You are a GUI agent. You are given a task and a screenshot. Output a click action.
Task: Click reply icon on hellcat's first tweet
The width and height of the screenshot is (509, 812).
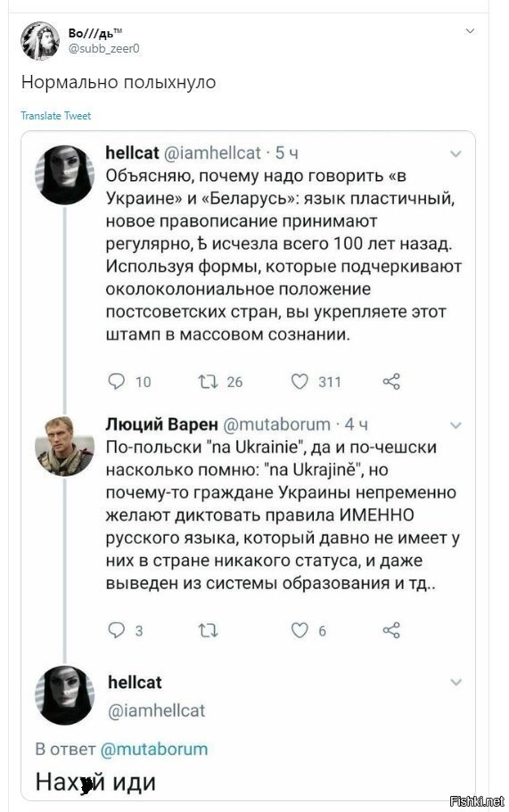(117, 381)
